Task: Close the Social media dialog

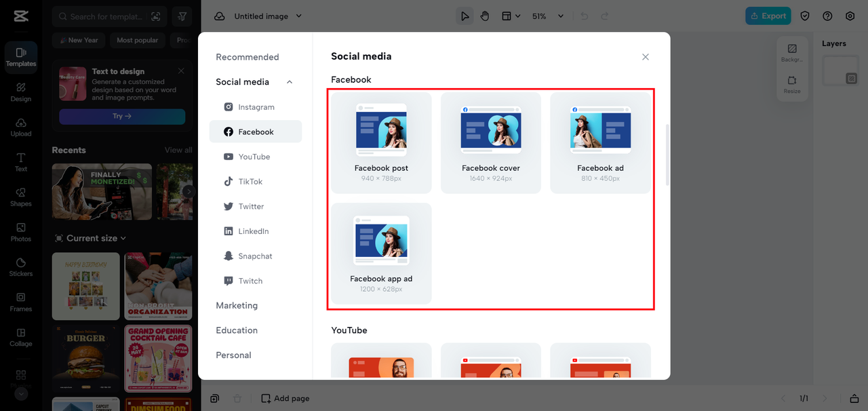Action: point(646,57)
